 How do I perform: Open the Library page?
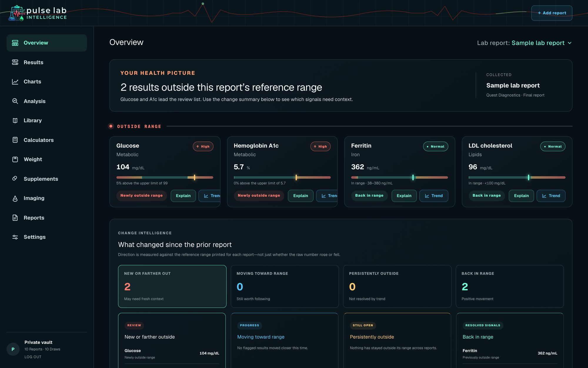[x=47, y=120]
